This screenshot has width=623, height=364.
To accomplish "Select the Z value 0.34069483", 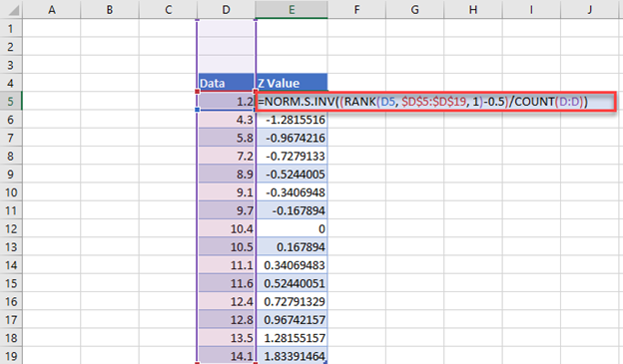I will tap(292, 265).
